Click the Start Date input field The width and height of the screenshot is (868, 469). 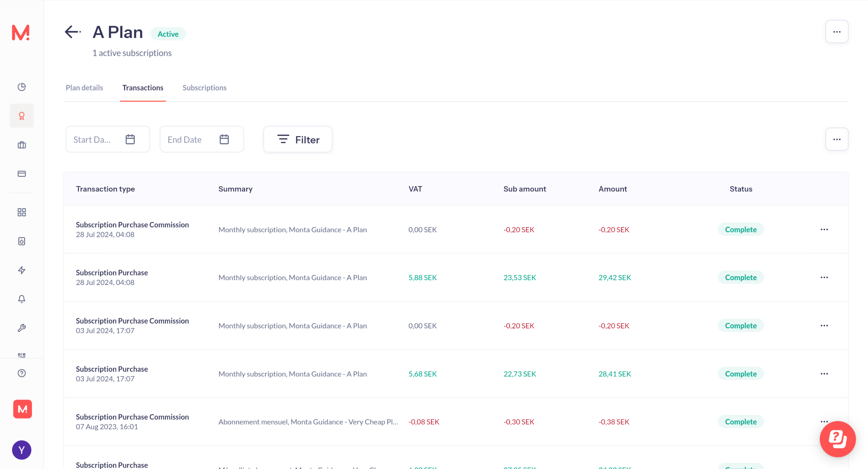[108, 139]
